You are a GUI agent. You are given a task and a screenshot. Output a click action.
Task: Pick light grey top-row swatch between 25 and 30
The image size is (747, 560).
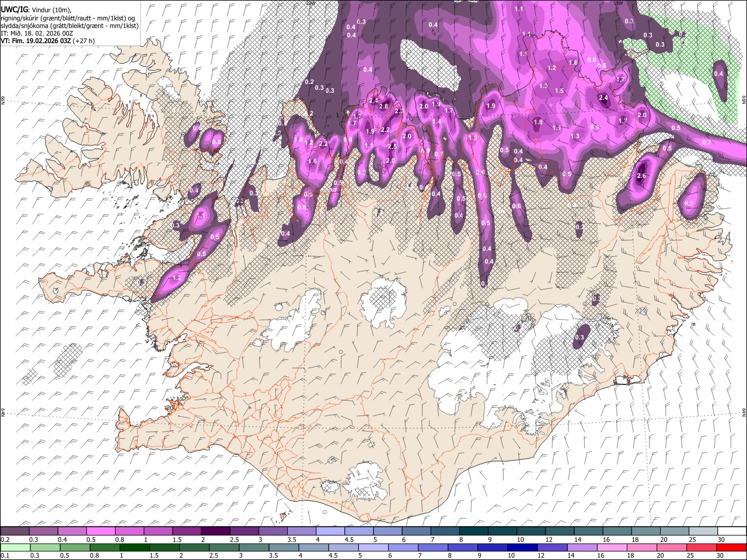click(703, 531)
